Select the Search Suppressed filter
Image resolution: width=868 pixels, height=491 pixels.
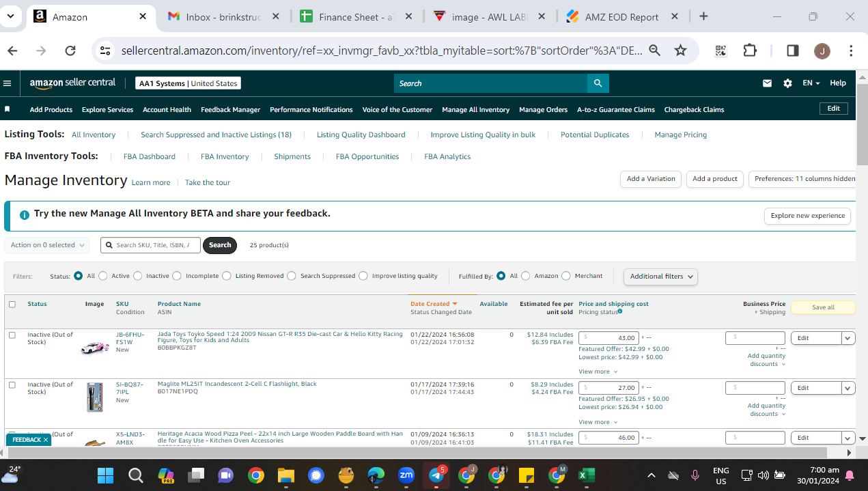click(x=292, y=276)
